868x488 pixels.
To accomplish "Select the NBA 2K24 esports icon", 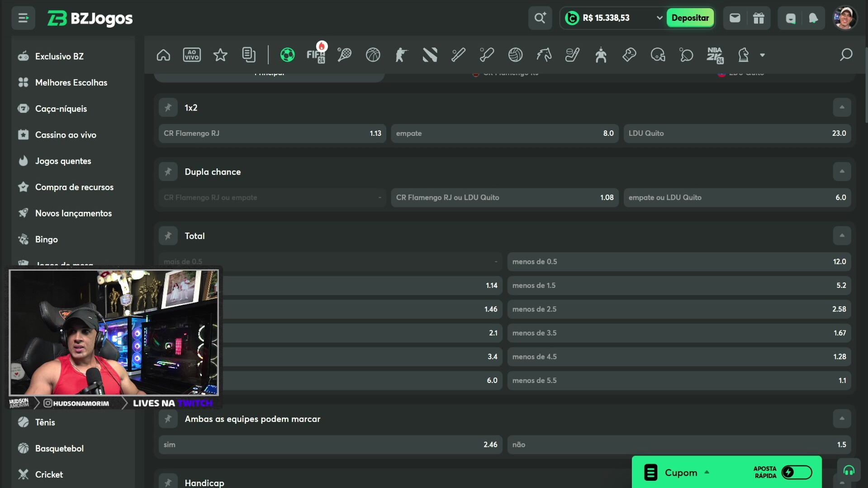I will tap(715, 55).
